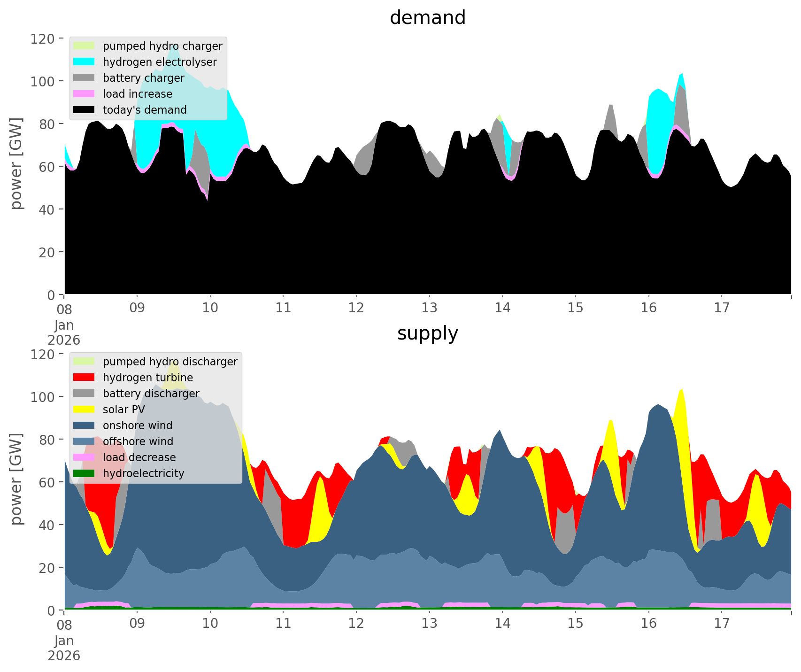Screen dimensions: 801x672
Task: Click the pumped hydro charger legend swatch
Action: click(85, 46)
